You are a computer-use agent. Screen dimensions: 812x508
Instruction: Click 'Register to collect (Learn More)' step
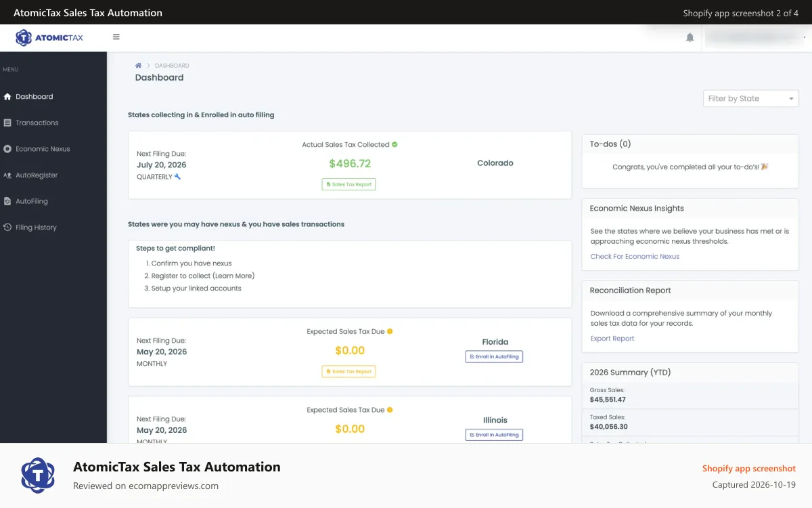(x=203, y=276)
